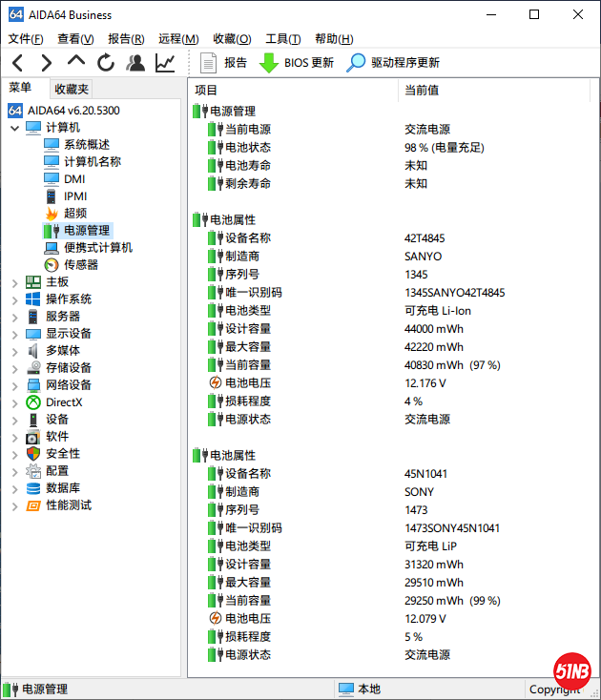
Task: Open the 报告(R) menu
Action: (x=126, y=39)
